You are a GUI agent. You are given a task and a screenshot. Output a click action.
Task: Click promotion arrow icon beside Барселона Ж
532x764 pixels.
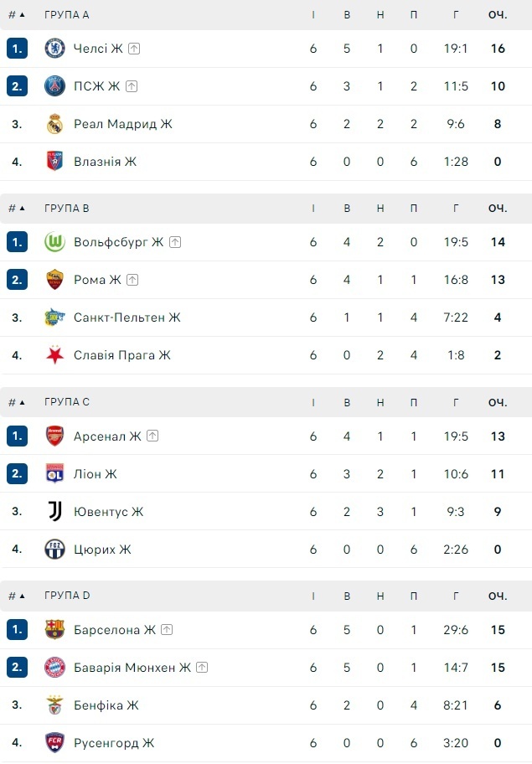pyautogui.click(x=167, y=629)
